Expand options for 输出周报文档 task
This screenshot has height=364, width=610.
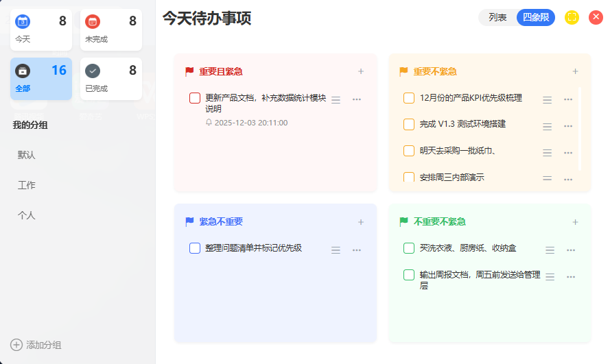[570, 277]
